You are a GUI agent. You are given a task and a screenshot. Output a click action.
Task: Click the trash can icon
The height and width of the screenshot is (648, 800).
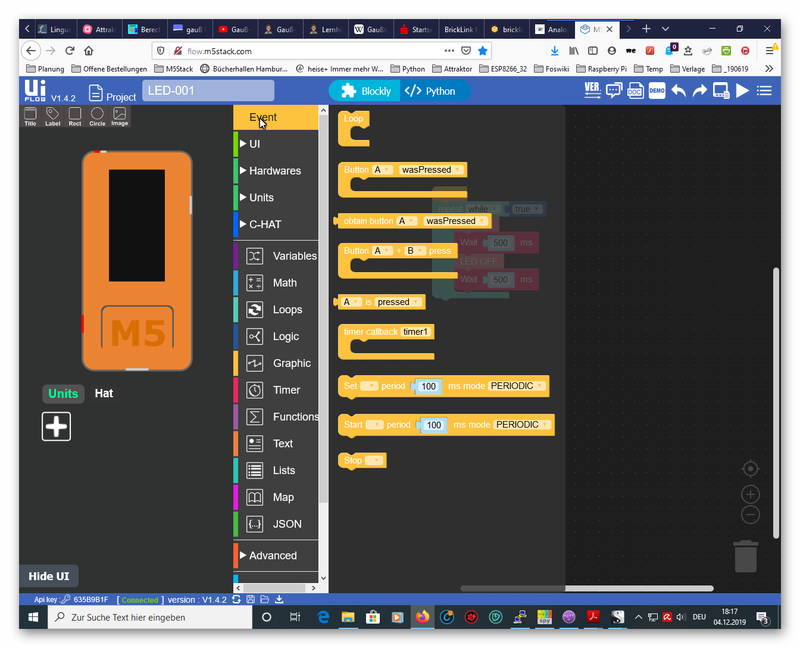[745, 556]
